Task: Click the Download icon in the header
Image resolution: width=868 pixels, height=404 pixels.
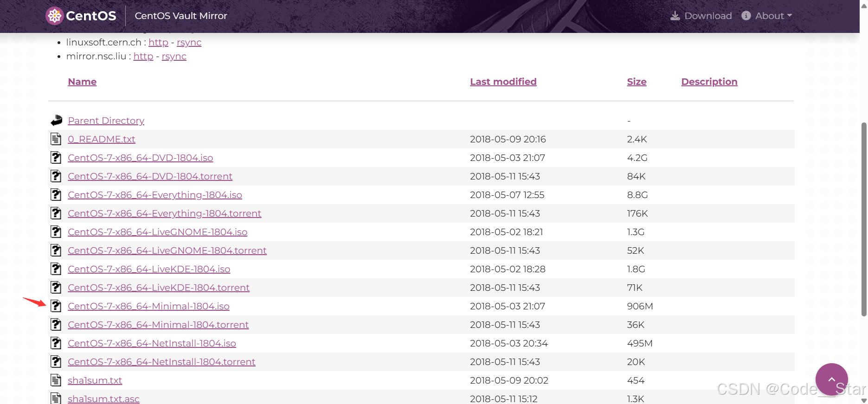Action: pyautogui.click(x=675, y=16)
